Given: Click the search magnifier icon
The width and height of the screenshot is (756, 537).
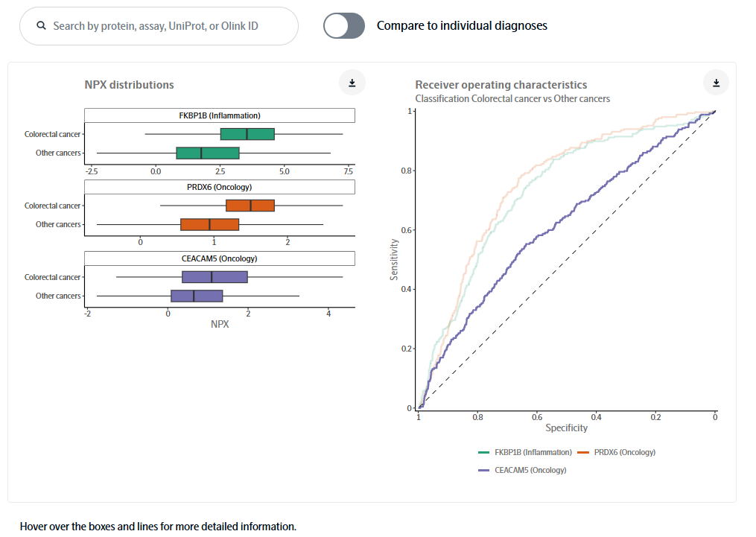Looking at the screenshot, I should [42, 26].
